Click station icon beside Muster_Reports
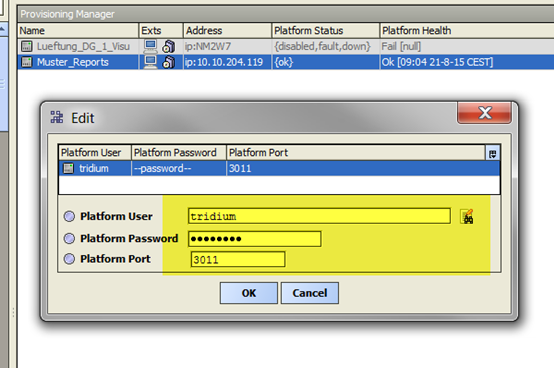Image resolution: width=554 pixels, height=368 pixels. pos(27,62)
